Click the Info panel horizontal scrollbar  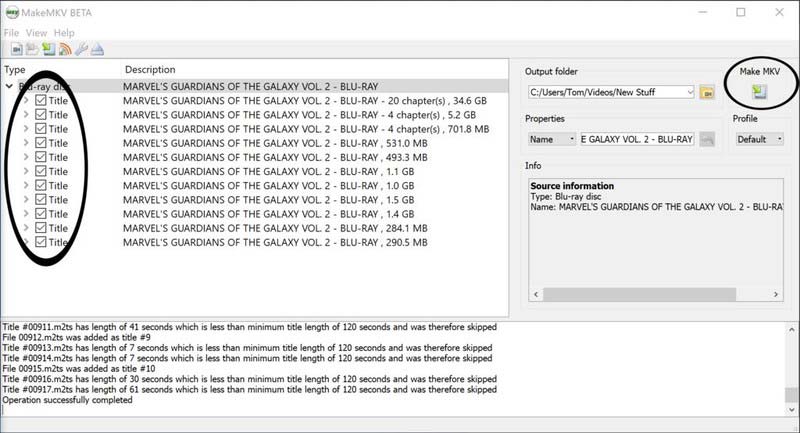coord(653,295)
